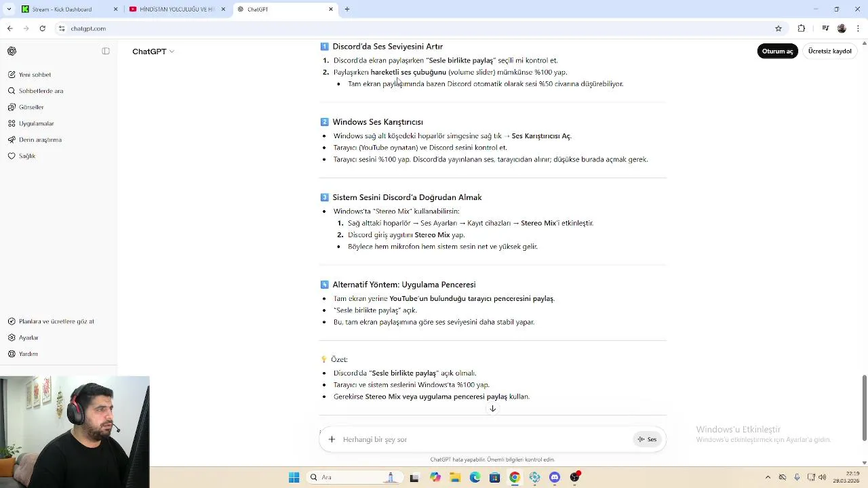Click the scroll-to-bottom arrow above the prompt
The image size is (868, 488).
point(493,409)
